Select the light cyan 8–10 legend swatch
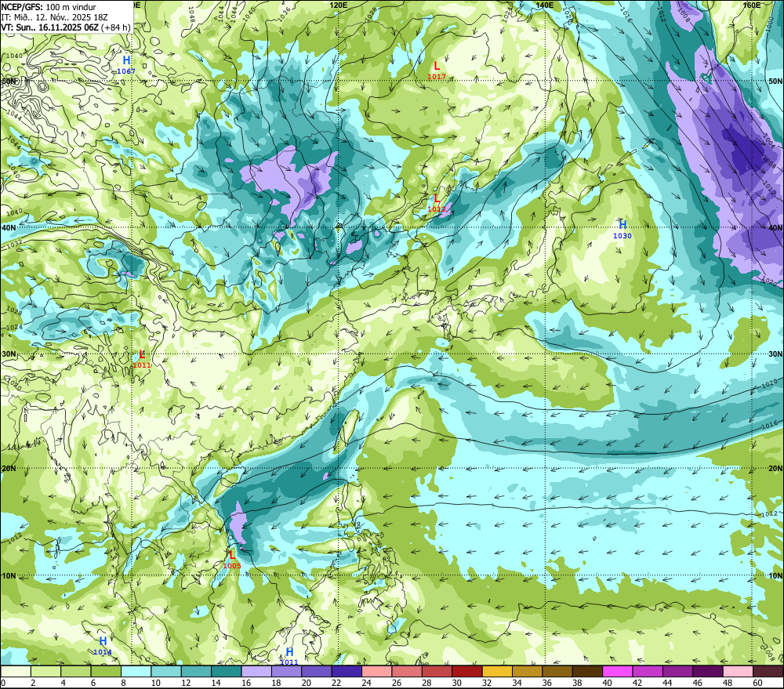The height and width of the screenshot is (689, 784). pos(136,671)
